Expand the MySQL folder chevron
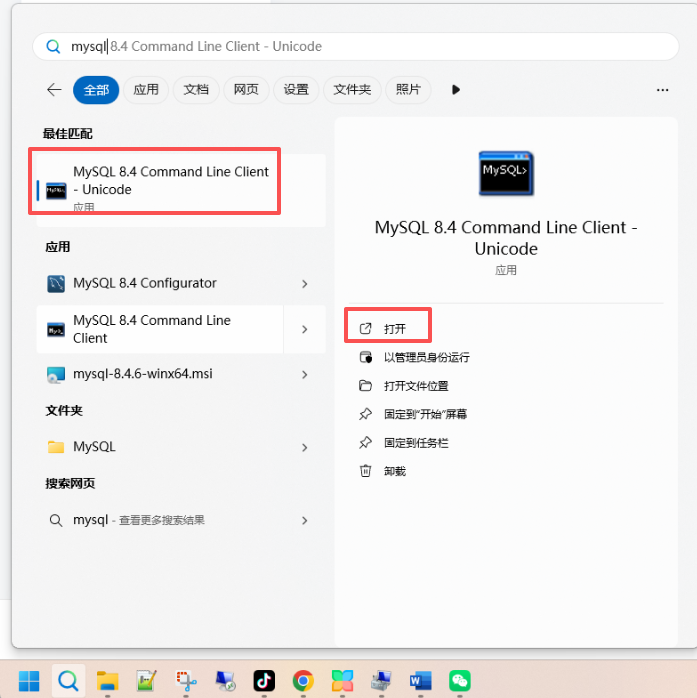 coord(305,447)
